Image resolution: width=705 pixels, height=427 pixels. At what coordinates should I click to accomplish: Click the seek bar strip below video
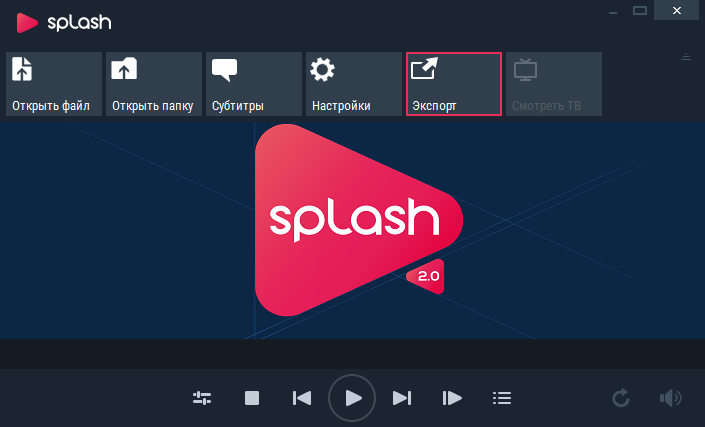click(x=352, y=354)
